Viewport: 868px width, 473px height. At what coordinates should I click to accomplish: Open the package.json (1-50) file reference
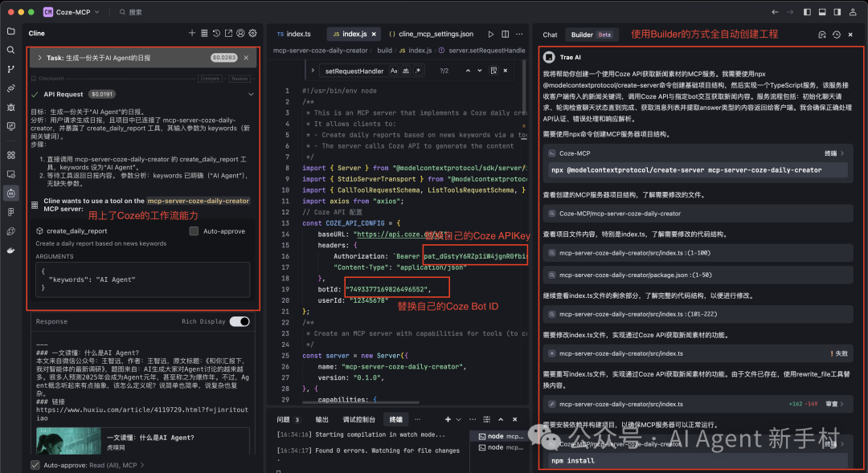pyautogui.click(x=698, y=275)
